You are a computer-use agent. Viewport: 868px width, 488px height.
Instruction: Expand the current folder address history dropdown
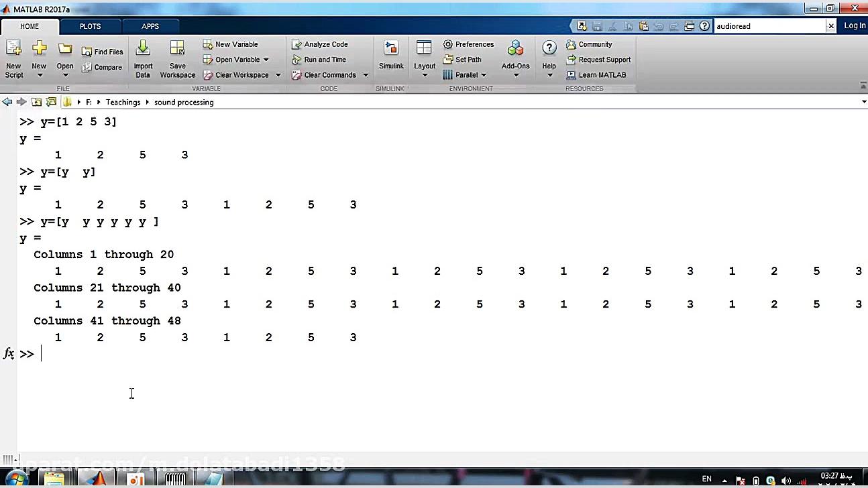863,102
